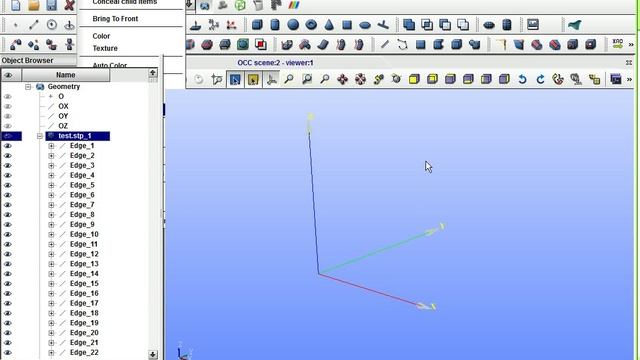Toggle visibility of Edge_12
640x360 pixels.
tap(8, 254)
